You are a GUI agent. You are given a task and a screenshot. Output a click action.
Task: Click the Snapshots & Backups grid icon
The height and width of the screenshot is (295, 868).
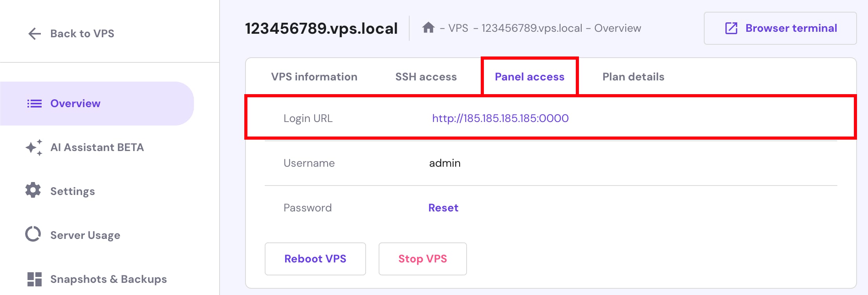tap(34, 279)
